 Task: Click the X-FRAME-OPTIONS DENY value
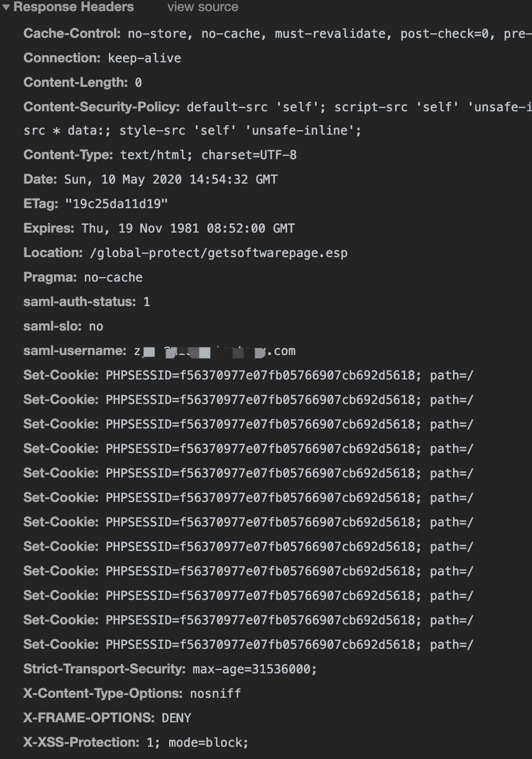[176, 718]
